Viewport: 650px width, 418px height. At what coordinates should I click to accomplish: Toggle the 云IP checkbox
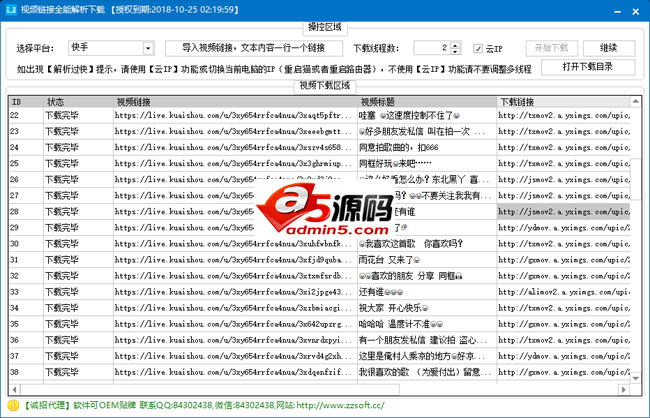click(x=478, y=49)
